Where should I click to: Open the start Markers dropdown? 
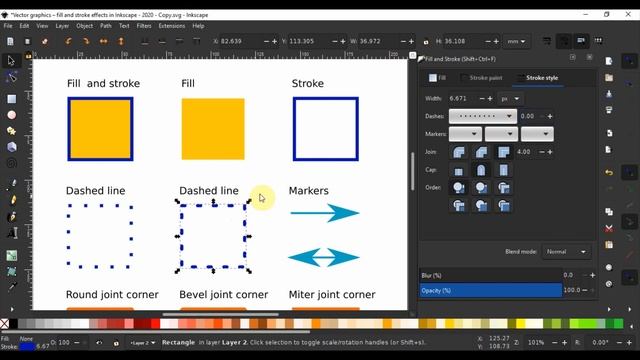pyautogui.click(x=465, y=134)
